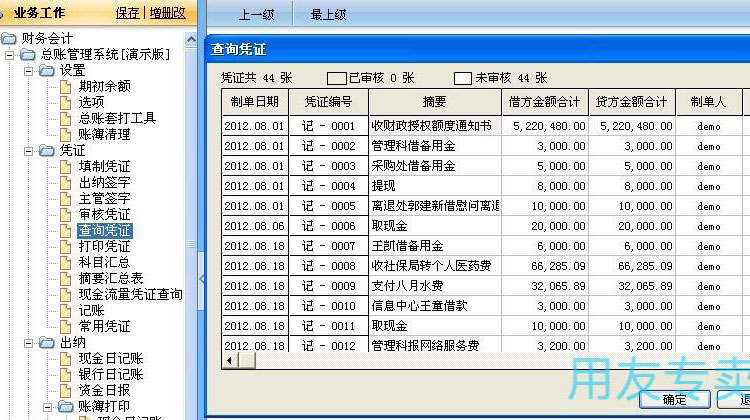Viewport: 750px width, 420px height.
Task: Click the 账簿清理 document icon
Action: tap(66, 134)
